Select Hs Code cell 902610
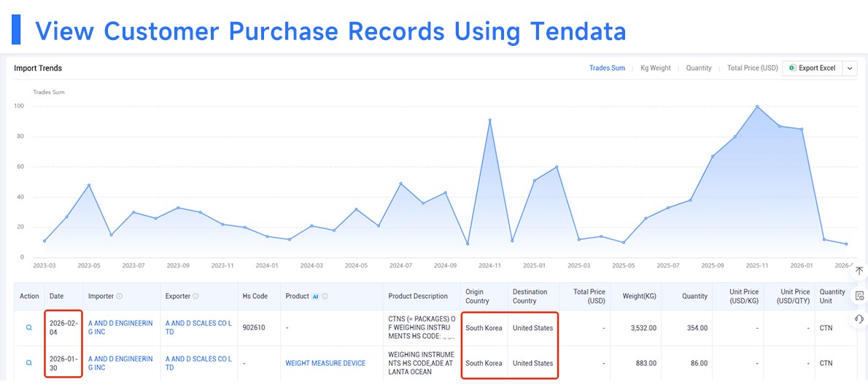The image size is (868, 387). [x=254, y=328]
